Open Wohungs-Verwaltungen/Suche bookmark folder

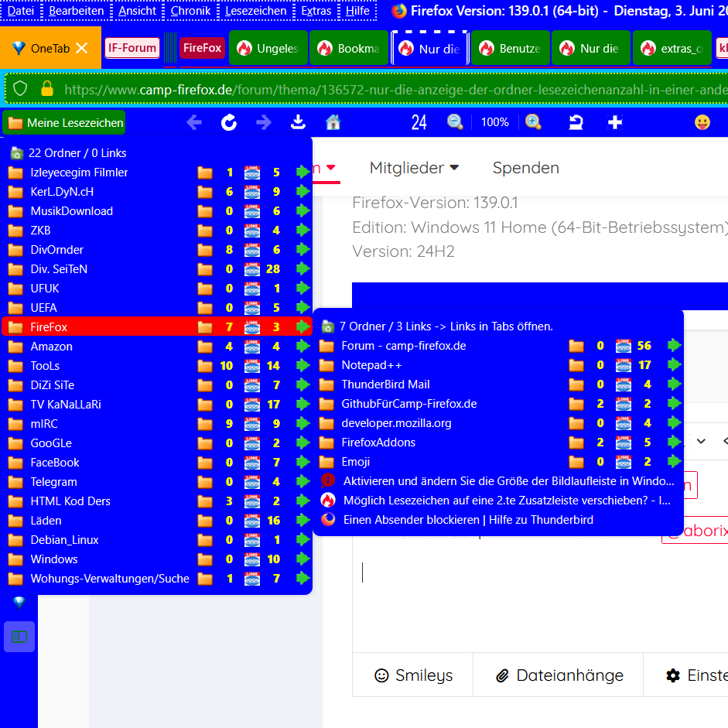coord(157,579)
